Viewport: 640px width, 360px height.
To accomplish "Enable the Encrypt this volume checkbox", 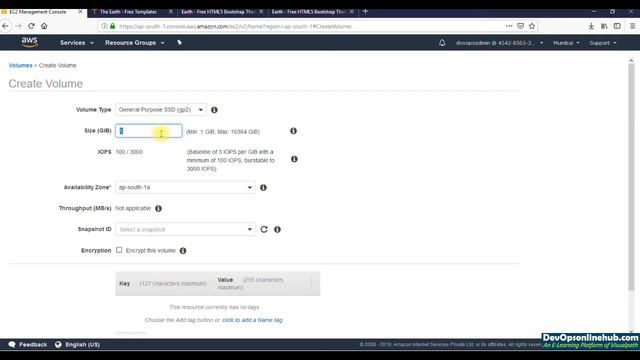I will pyautogui.click(x=119, y=250).
